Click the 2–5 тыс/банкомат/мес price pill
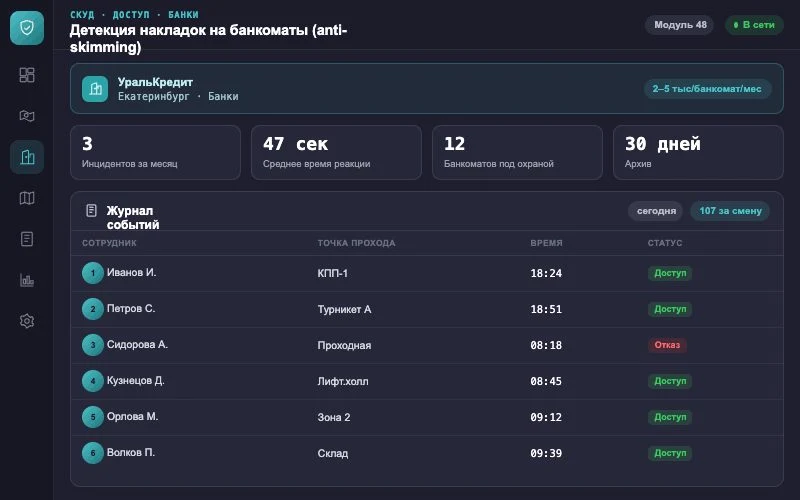Image resolution: width=800 pixels, height=500 pixels. point(707,89)
